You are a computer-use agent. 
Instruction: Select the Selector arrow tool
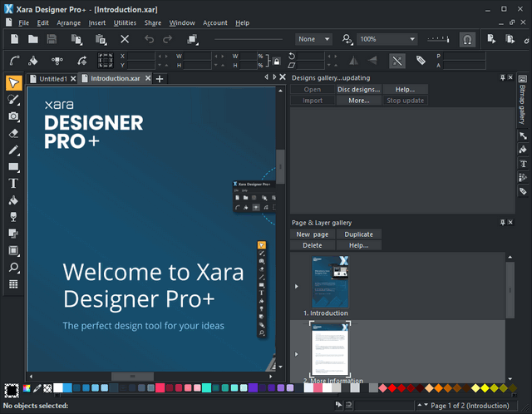13,83
